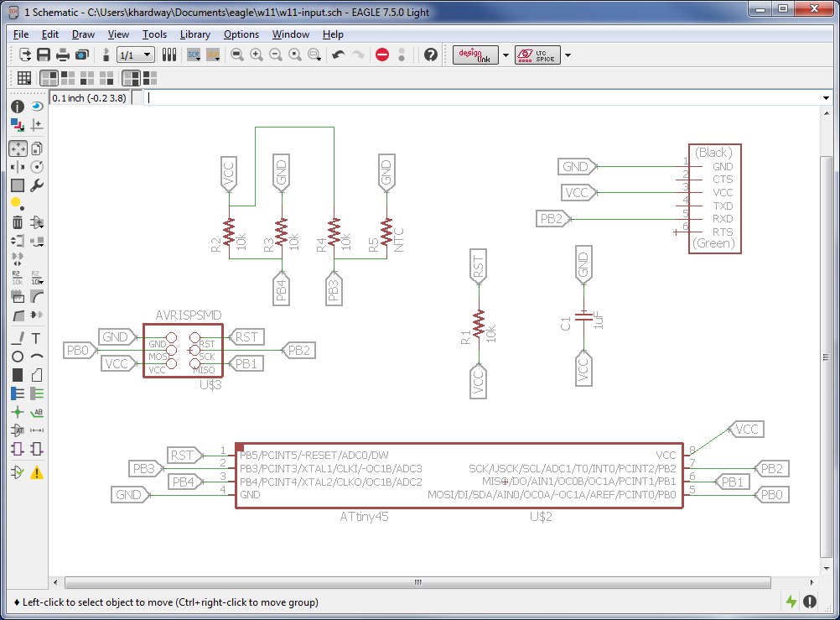Open the Display layers tool
Screen dimensions: 840x620
(17, 125)
